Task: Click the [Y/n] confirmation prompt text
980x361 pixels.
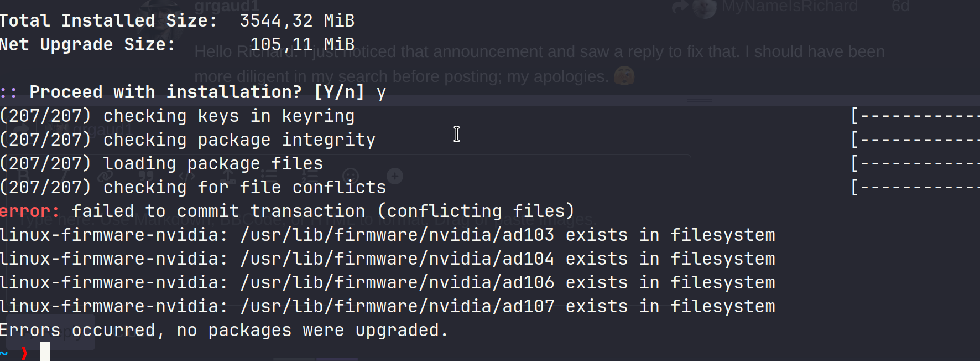Action: (x=339, y=92)
